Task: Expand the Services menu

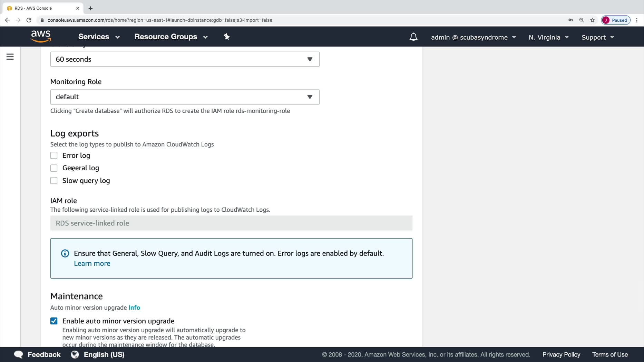Action: pos(99,37)
